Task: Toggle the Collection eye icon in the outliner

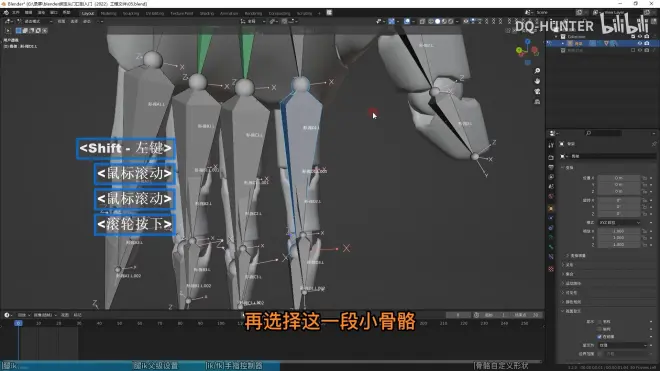Action: 640,37
